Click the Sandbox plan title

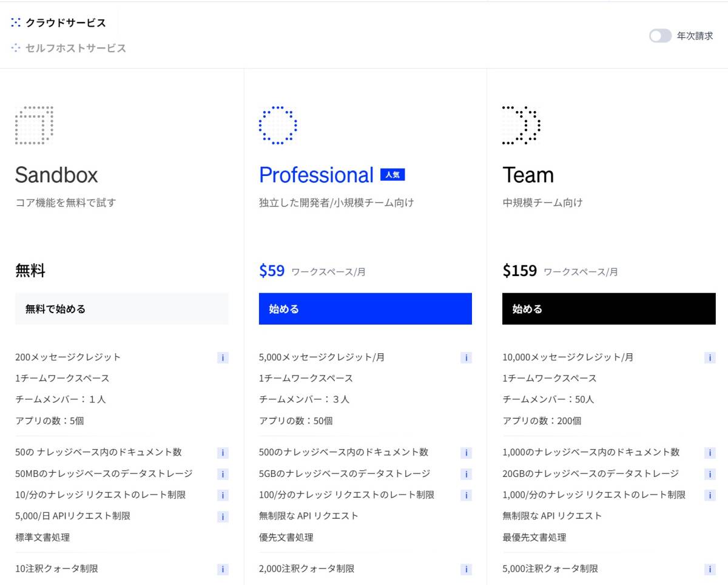(56, 175)
